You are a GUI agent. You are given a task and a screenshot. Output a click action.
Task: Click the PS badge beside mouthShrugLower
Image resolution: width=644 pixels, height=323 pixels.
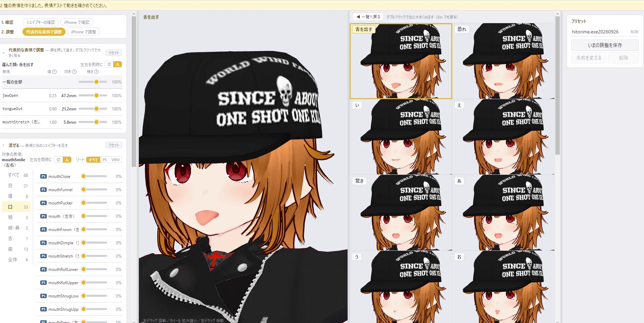[43, 296]
